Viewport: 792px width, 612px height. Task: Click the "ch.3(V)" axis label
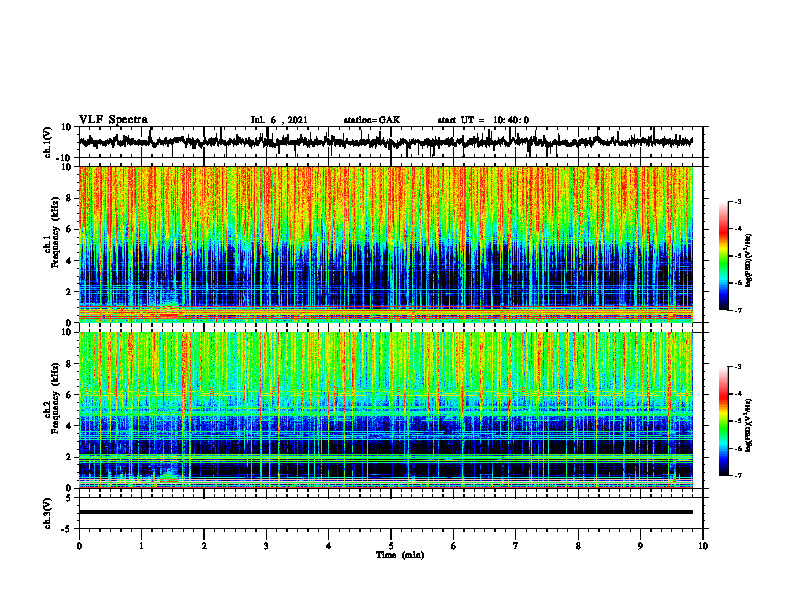click(47, 513)
